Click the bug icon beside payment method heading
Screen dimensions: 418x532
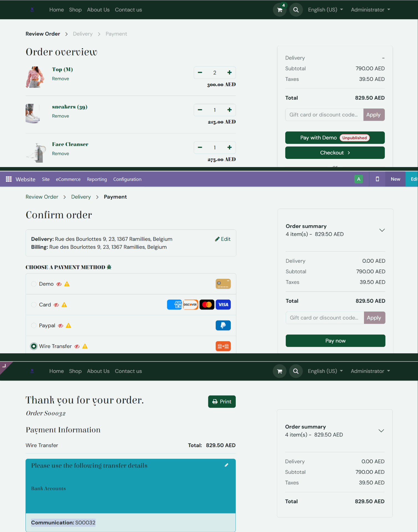109,267
